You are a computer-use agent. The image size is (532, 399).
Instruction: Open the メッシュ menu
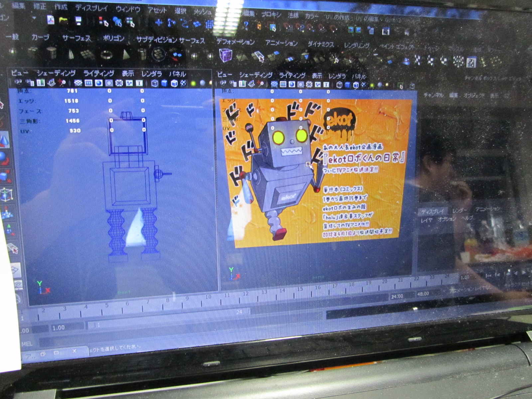(202, 11)
